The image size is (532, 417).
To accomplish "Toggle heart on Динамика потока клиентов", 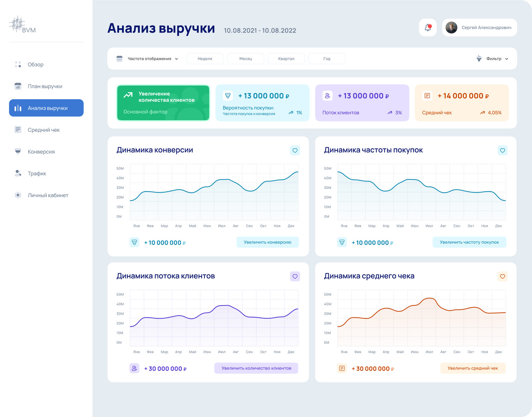I will tap(295, 276).
